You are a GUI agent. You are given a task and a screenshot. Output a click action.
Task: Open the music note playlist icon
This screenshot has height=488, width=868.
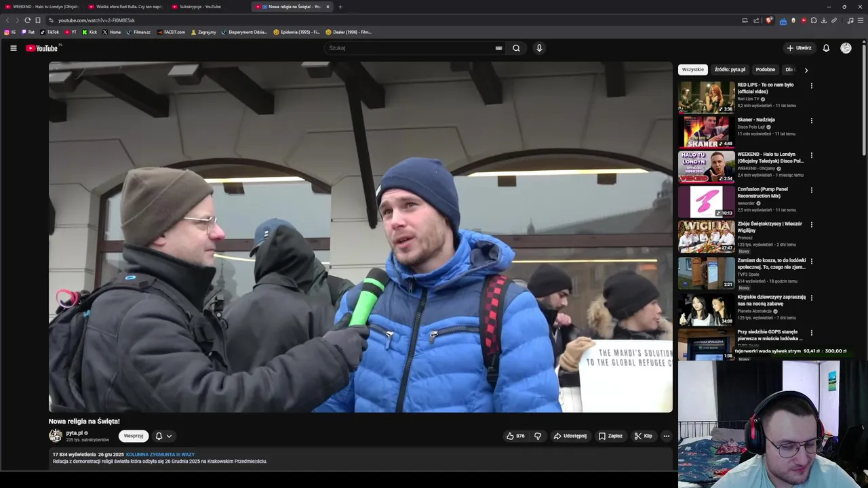[x=850, y=20]
